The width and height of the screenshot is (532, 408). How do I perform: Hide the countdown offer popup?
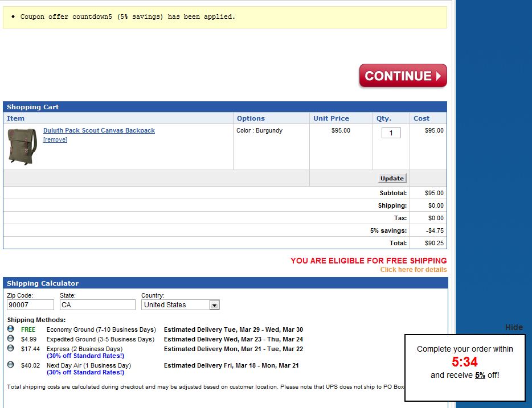(x=514, y=327)
